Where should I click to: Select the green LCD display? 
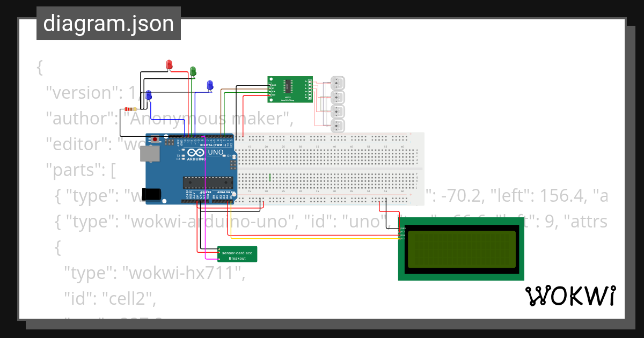point(460,249)
